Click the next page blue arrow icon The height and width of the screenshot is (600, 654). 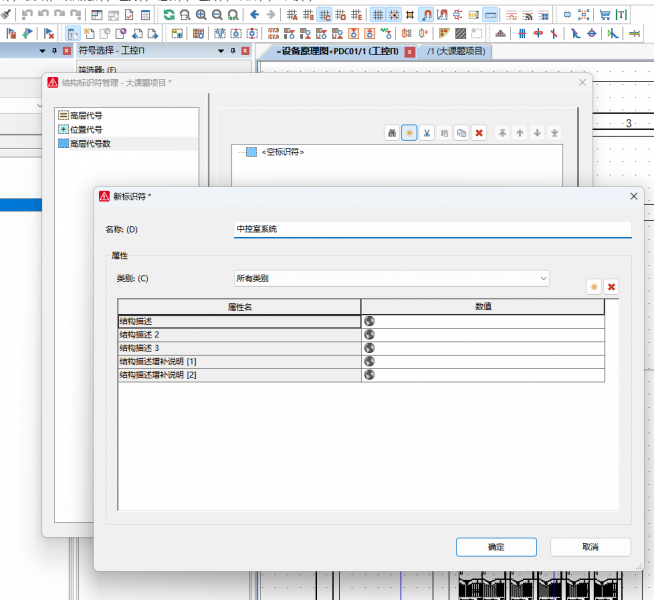click(x=153, y=33)
